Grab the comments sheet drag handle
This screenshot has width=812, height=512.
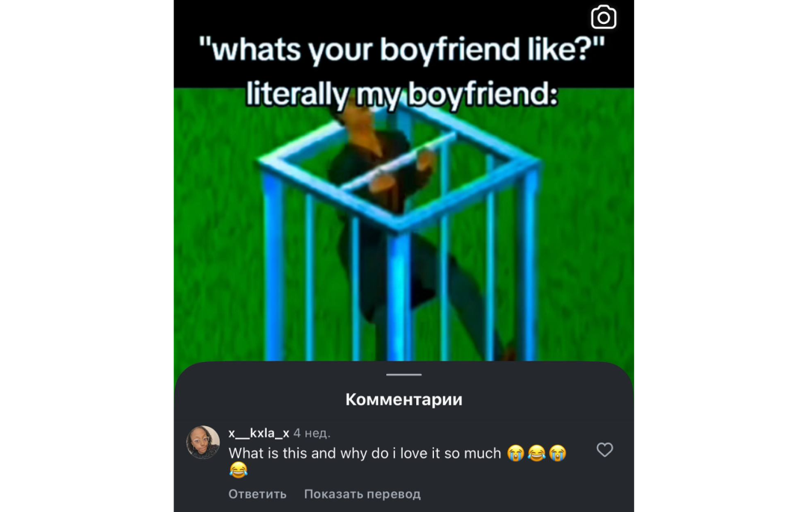click(404, 375)
